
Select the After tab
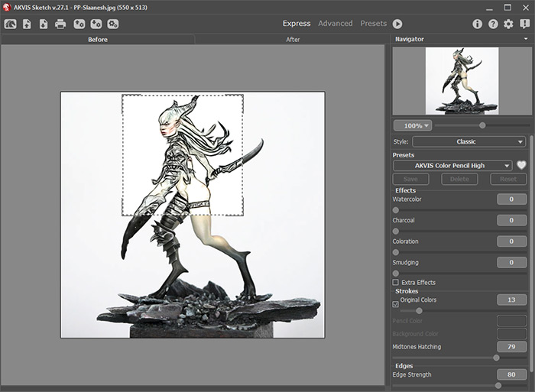click(293, 40)
